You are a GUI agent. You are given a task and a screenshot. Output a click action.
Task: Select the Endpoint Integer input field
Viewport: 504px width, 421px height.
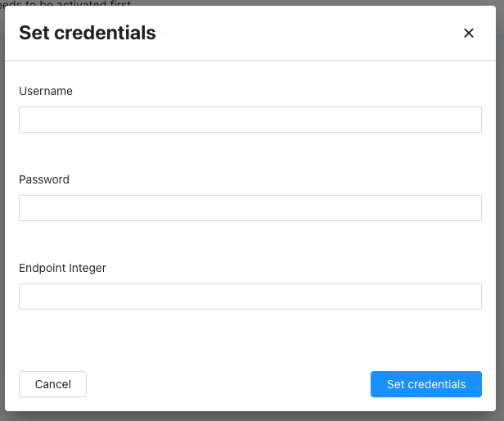pos(250,297)
